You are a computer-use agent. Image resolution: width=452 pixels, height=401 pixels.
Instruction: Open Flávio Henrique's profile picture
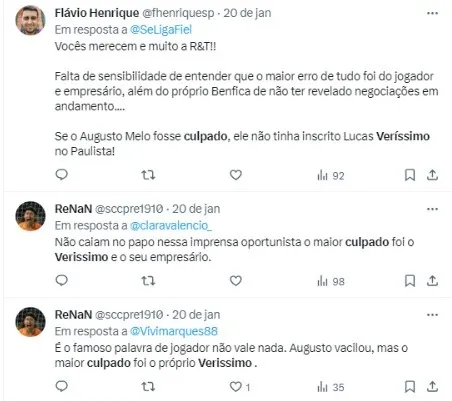click(x=30, y=20)
